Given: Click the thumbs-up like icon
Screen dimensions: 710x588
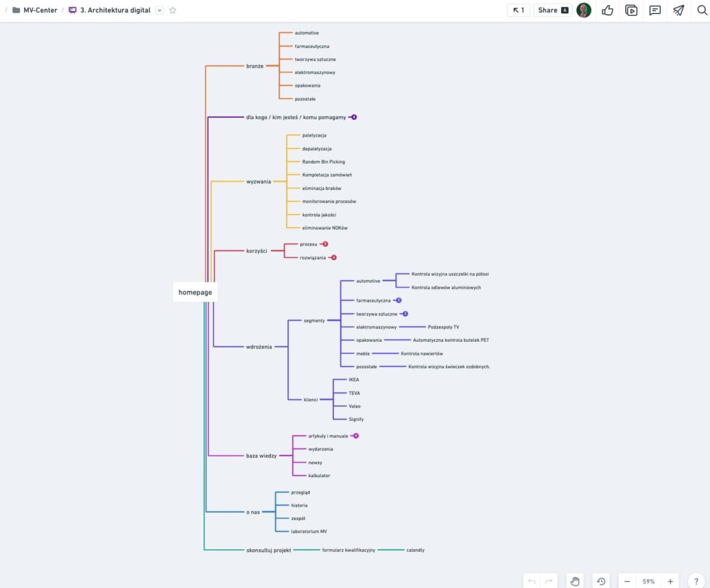Looking at the screenshot, I should 608,10.
